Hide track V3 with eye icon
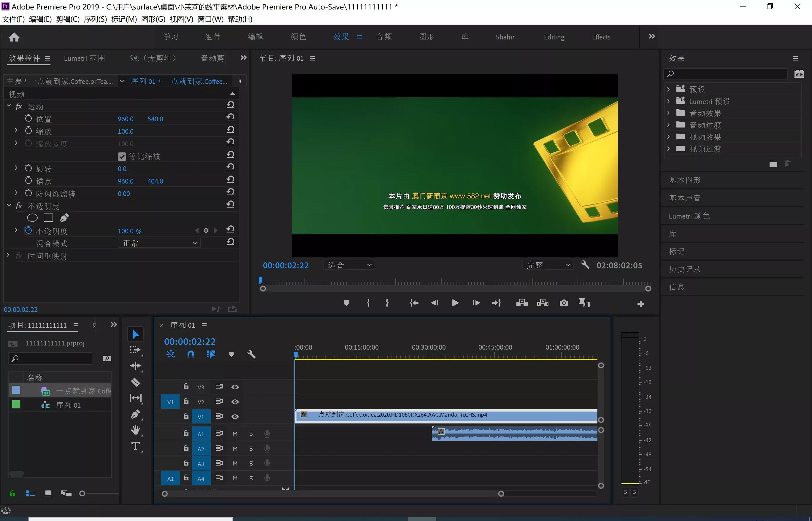The width and height of the screenshot is (812, 521). point(235,387)
